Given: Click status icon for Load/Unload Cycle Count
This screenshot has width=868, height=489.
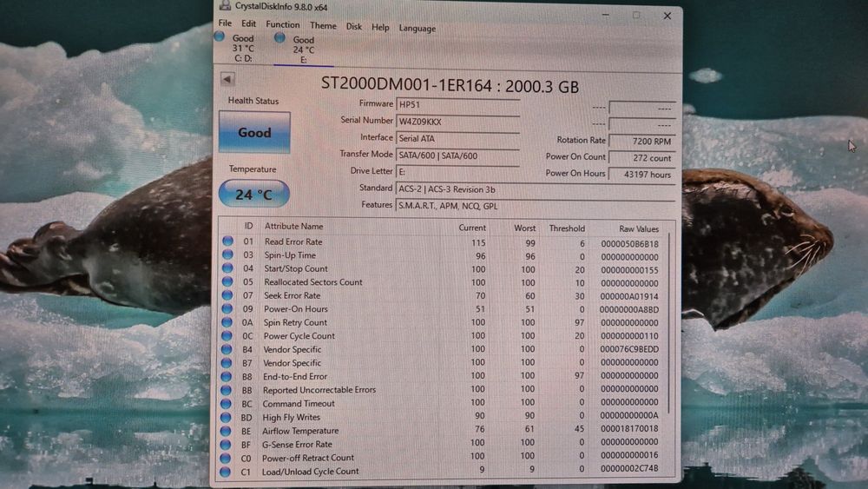Looking at the screenshot, I should click(225, 472).
